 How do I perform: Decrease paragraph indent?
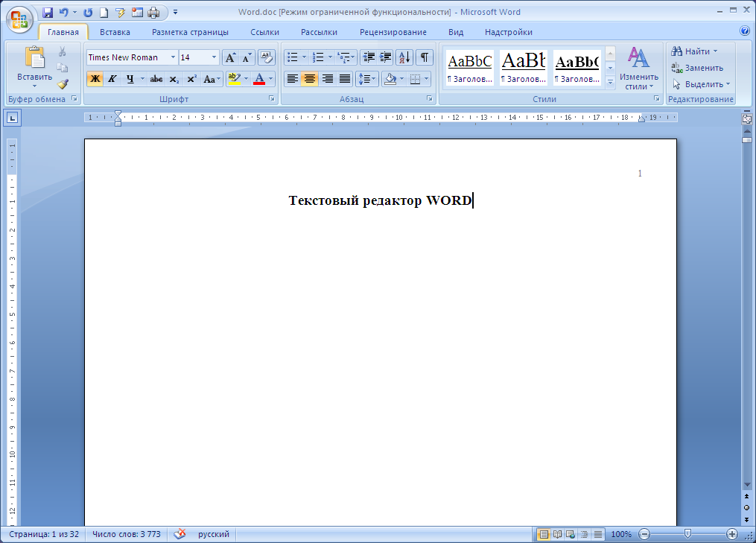(369, 57)
